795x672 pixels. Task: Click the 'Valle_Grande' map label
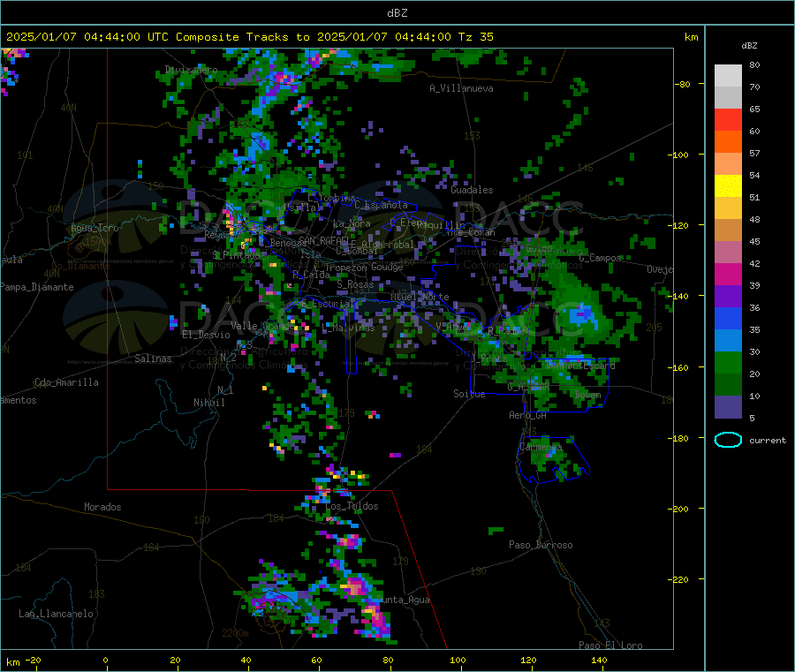click(263, 325)
